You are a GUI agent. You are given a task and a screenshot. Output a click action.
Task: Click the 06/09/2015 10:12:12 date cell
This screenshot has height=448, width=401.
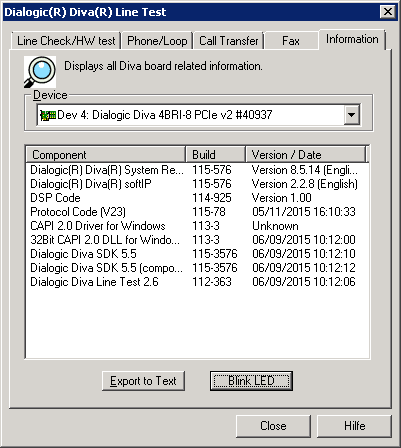tap(304, 268)
